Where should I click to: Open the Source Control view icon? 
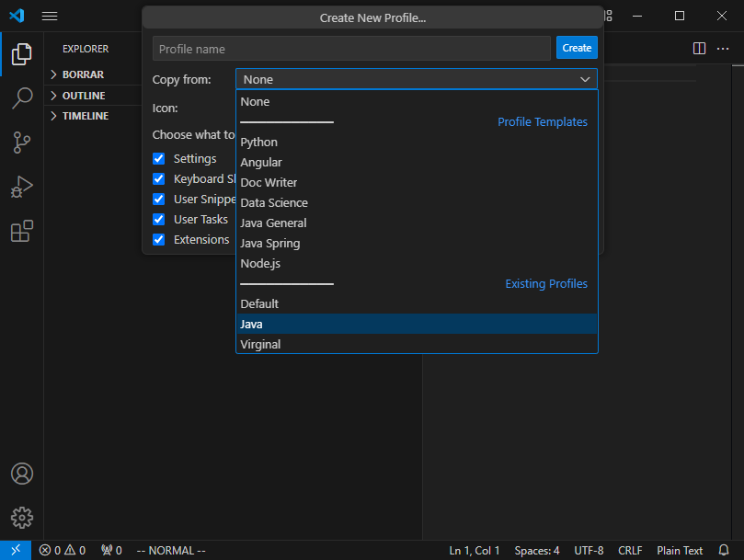coord(22,143)
